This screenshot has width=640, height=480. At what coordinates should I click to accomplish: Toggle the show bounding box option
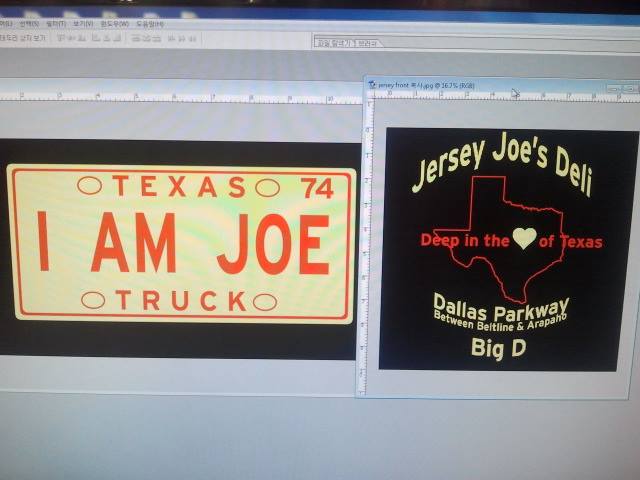click(x=22, y=38)
